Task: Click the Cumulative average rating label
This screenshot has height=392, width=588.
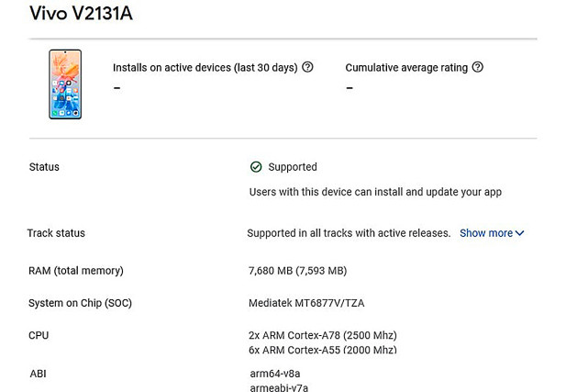Action: pyautogui.click(x=406, y=68)
